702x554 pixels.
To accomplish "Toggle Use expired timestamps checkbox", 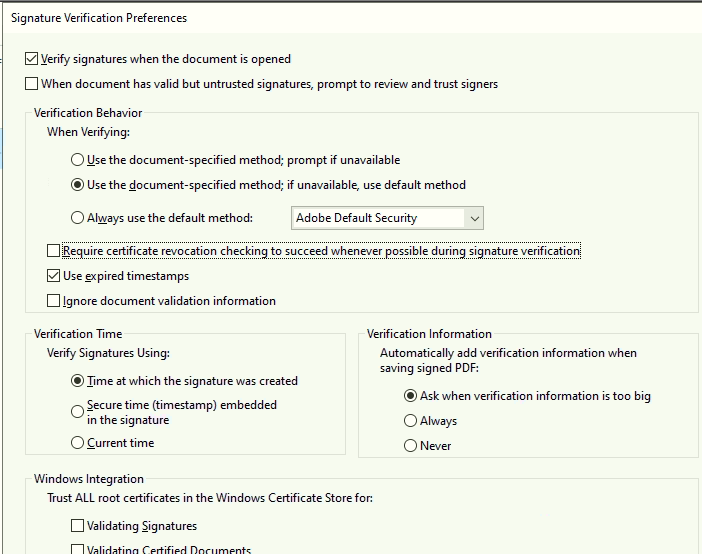I will tap(54, 276).
